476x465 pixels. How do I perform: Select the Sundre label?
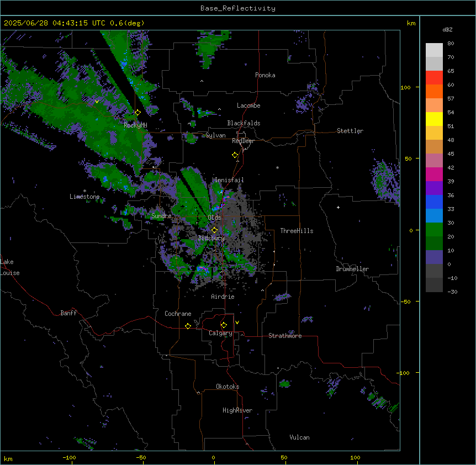pos(161,216)
